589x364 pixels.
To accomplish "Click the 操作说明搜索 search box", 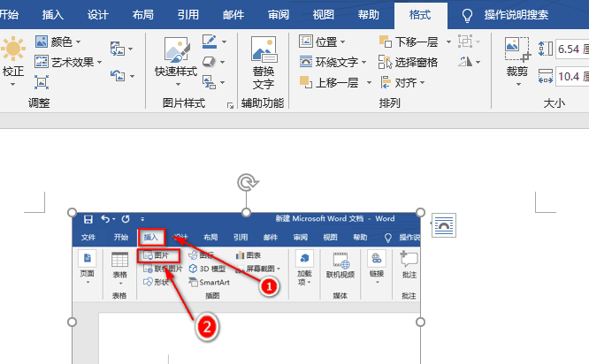I will pyautogui.click(x=516, y=15).
